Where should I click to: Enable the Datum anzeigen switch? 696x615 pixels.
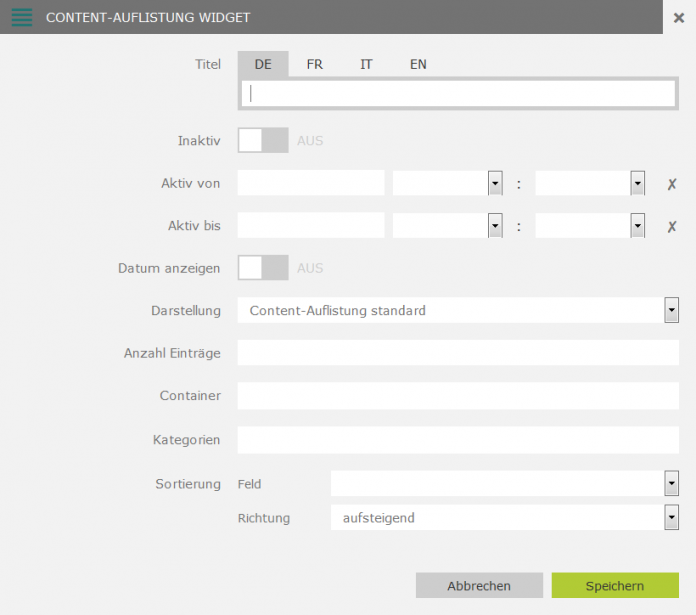263,268
